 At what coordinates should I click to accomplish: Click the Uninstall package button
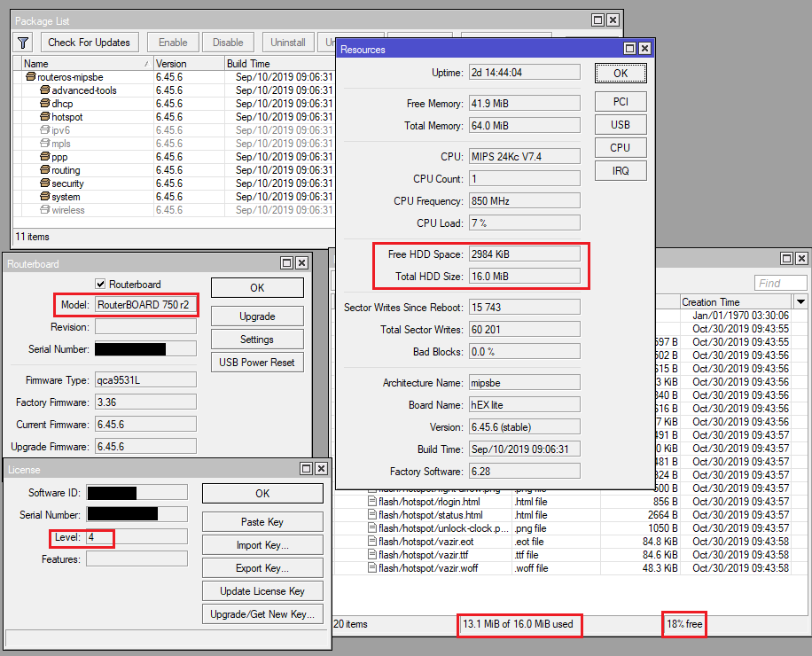click(x=288, y=43)
